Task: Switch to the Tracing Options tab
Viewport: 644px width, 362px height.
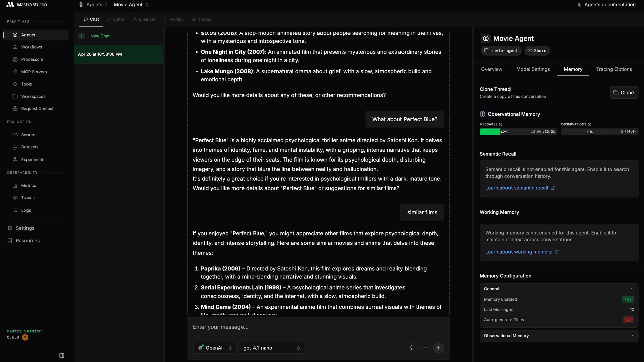Action: [x=614, y=69]
